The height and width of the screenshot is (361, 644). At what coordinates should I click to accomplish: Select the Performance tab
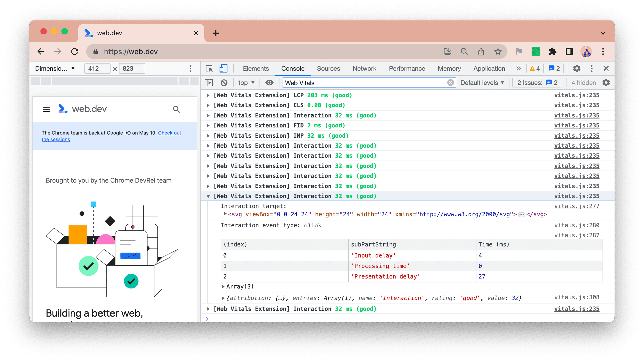click(407, 68)
